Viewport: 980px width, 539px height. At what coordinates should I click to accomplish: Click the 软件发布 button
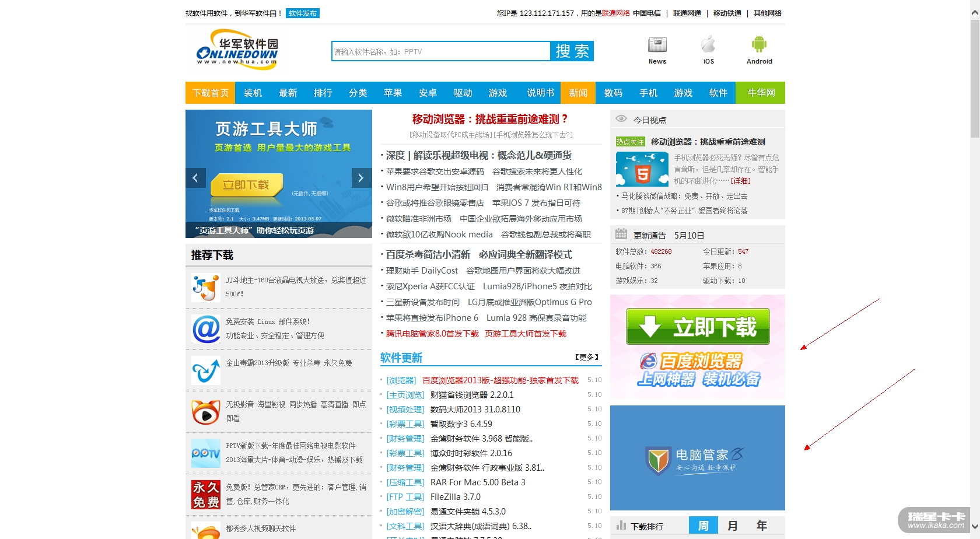tap(303, 13)
